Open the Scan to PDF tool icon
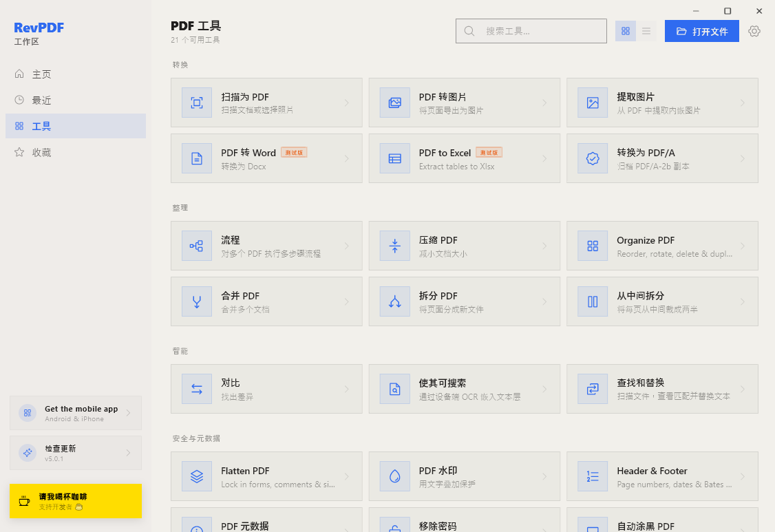 coord(197,103)
